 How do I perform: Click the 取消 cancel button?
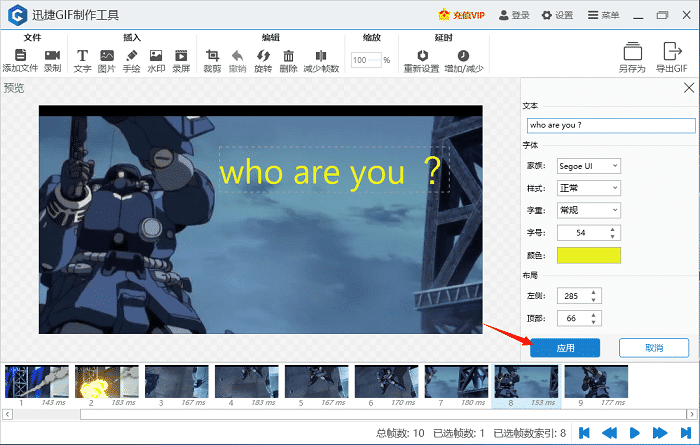click(x=654, y=348)
